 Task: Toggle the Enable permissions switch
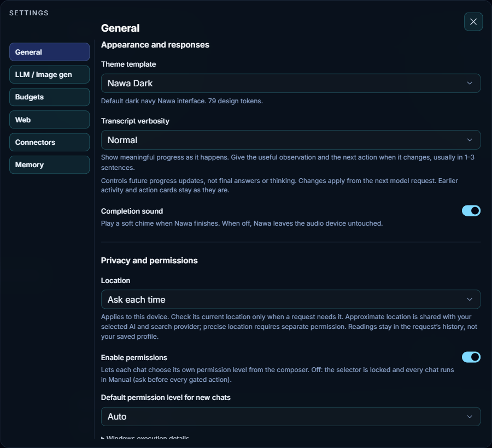(471, 357)
